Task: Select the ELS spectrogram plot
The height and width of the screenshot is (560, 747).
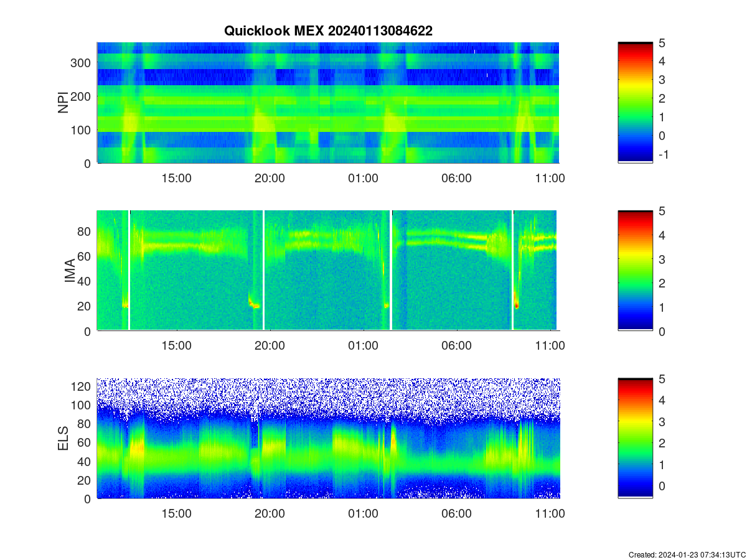Action: coord(328,438)
